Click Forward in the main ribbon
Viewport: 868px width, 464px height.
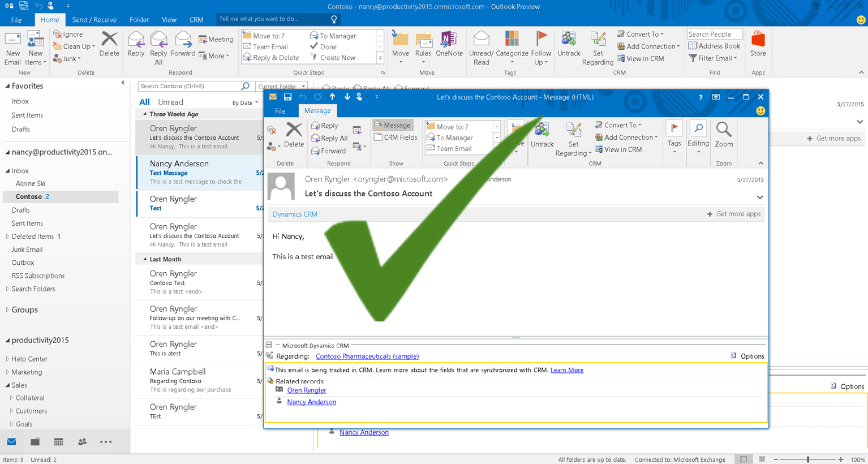coord(183,44)
